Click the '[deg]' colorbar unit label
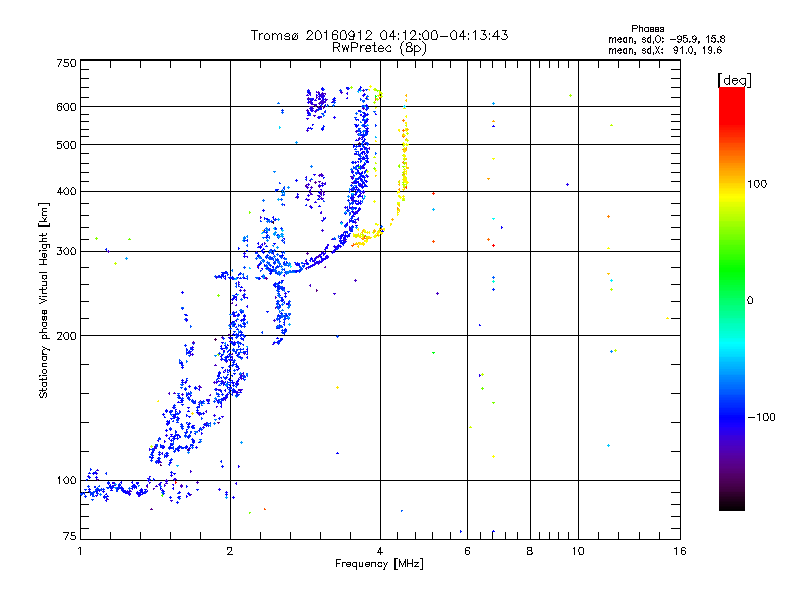 coord(734,80)
